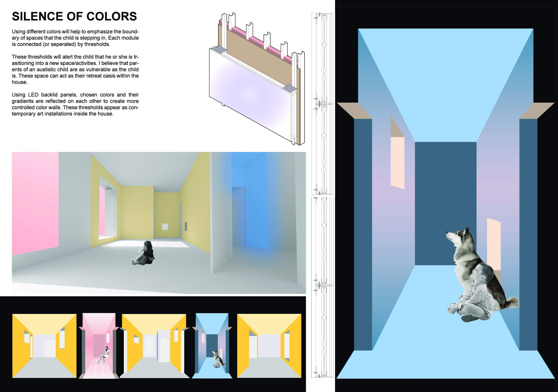This screenshot has height=392, width=558.
Task: Click the paragraph starting with Using different colors
Action: tap(75, 38)
